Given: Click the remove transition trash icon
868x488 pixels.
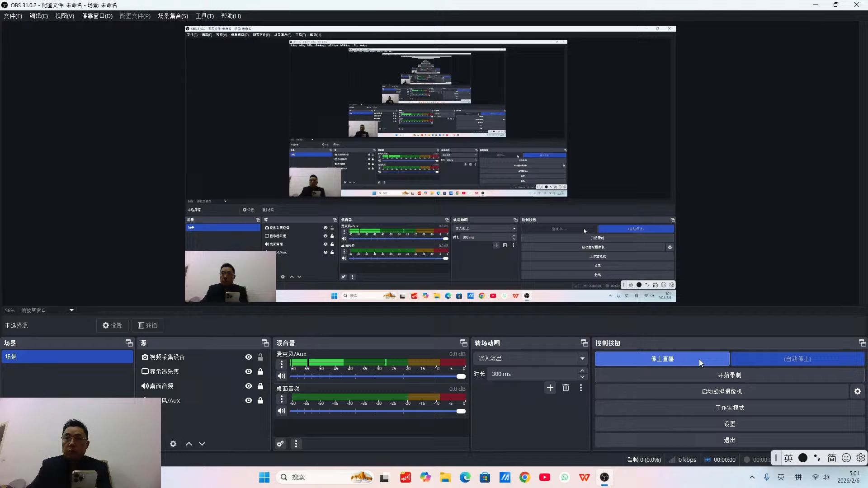Looking at the screenshot, I should click(566, 388).
